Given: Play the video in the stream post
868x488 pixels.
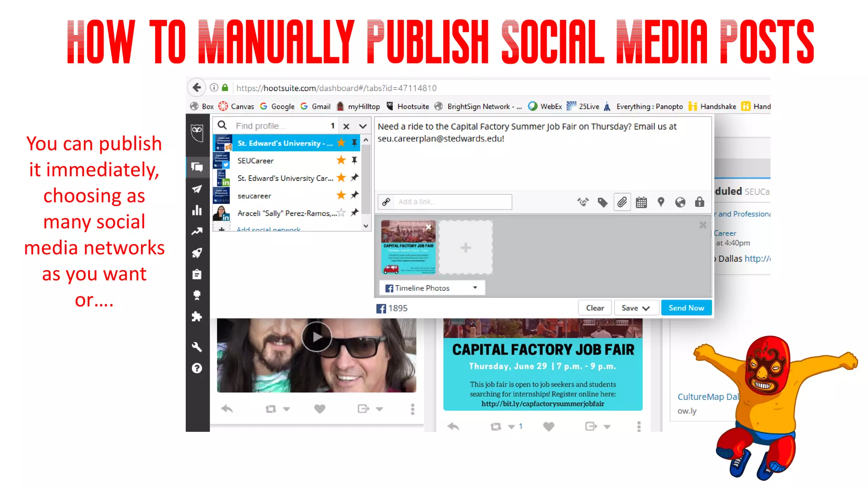Looking at the screenshot, I should tap(317, 337).
